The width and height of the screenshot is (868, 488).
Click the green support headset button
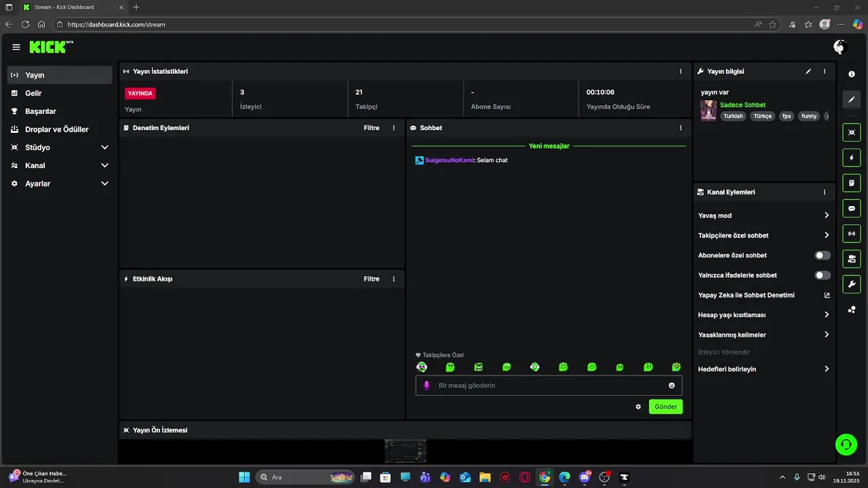(846, 445)
